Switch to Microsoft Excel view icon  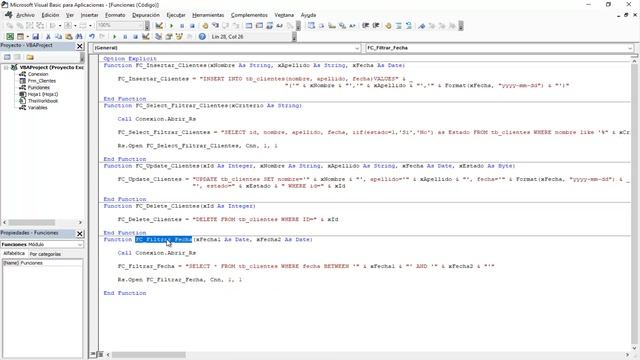coord(10,36)
